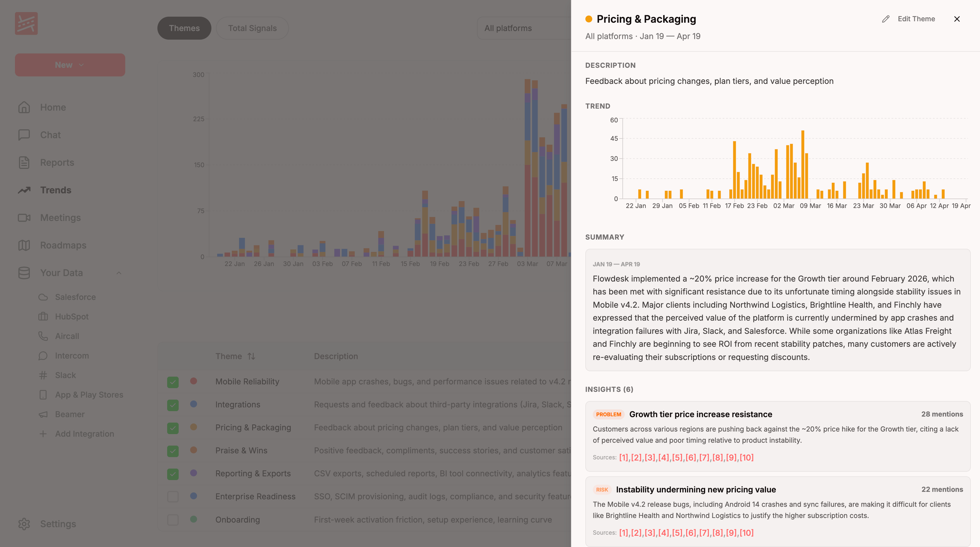Click the red Mobile Reliability color dot
This screenshot has width=980, height=547.
[x=194, y=381]
